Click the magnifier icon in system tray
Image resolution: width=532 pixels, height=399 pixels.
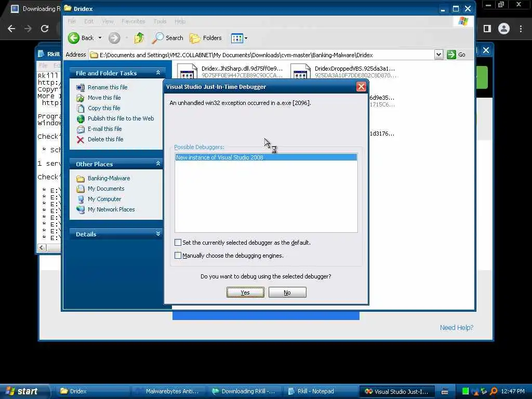point(494,391)
